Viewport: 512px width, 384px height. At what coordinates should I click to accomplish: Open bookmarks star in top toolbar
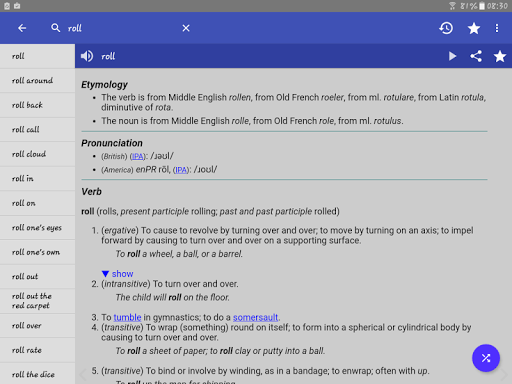(474, 28)
